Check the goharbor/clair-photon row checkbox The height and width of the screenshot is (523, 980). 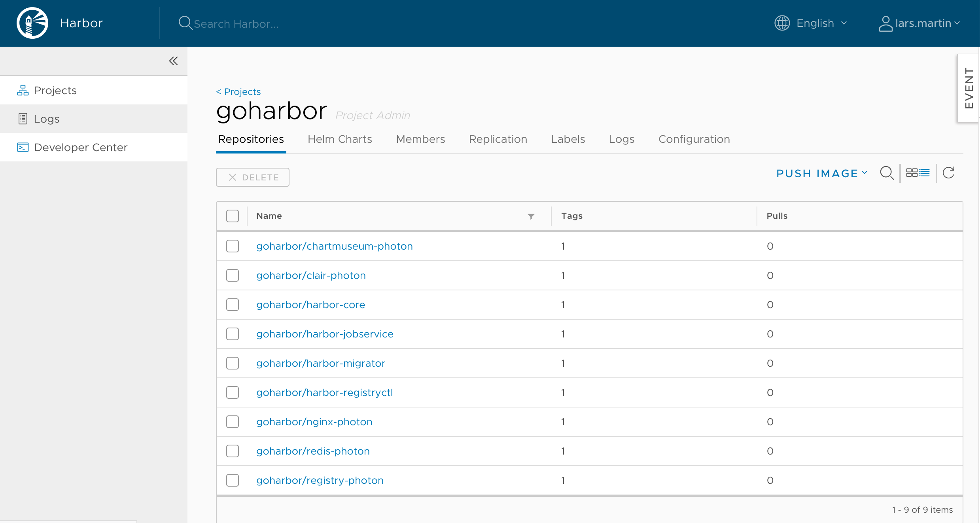[x=233, y=275]
